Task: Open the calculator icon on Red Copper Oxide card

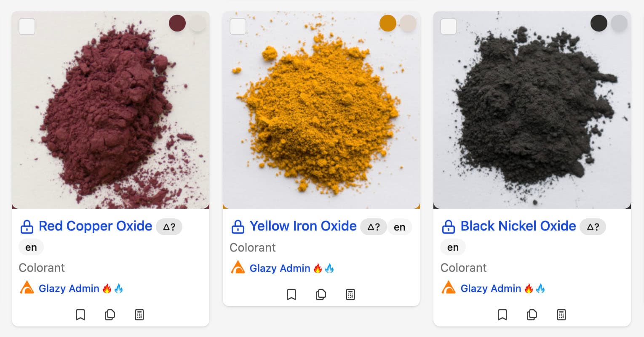Action: [139, 314]
